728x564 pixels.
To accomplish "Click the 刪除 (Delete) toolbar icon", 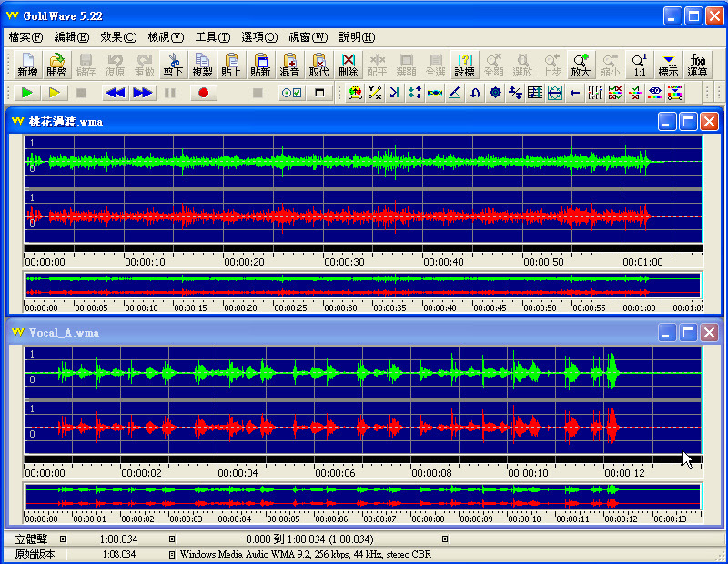I will click(348, 65).
